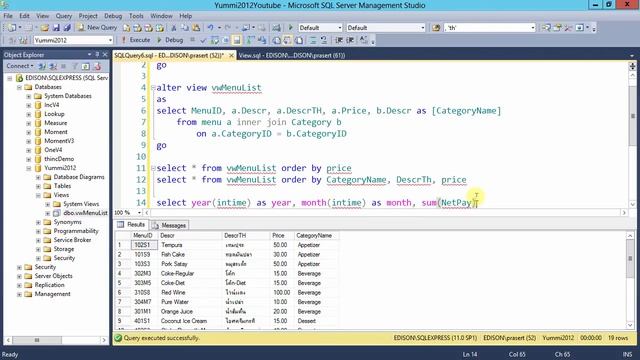This screenshot has width=640, height=360.
Task: Expand the System Databases folder
Action: [29, 96]
